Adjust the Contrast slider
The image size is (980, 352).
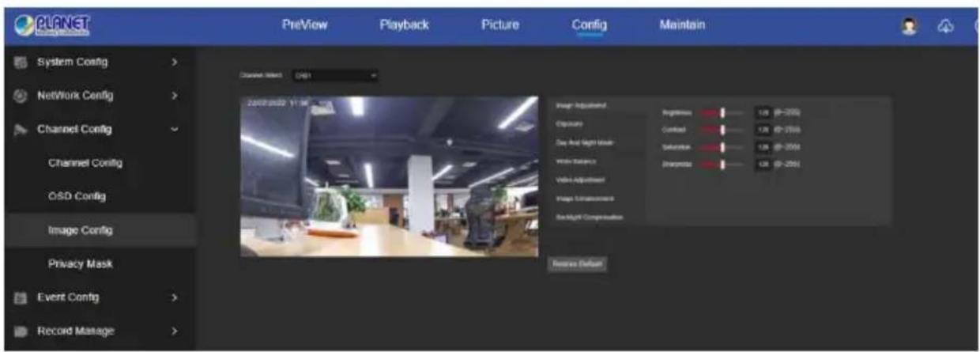click(722, 130)
